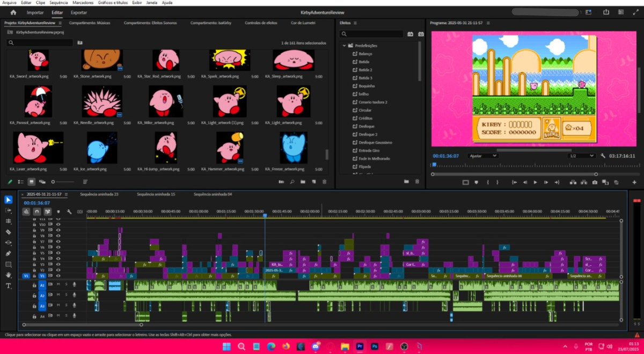The height and width of the screenshot is (354, 644).
Task: Mark Out point in Program monitor
Action: click(x=497, y=182)
